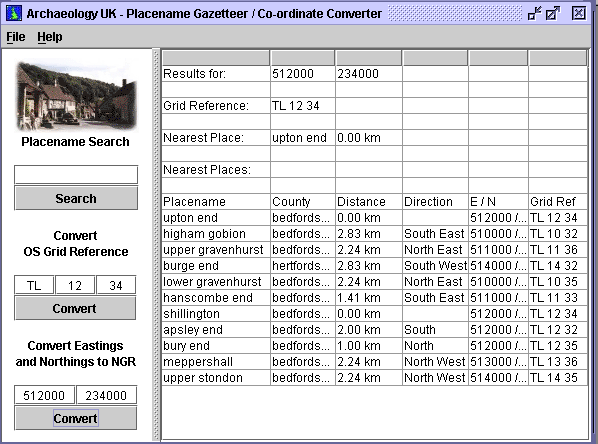Click the vertical split pane divider
Viewport: 598px width, 444px height.
point(156,244)
